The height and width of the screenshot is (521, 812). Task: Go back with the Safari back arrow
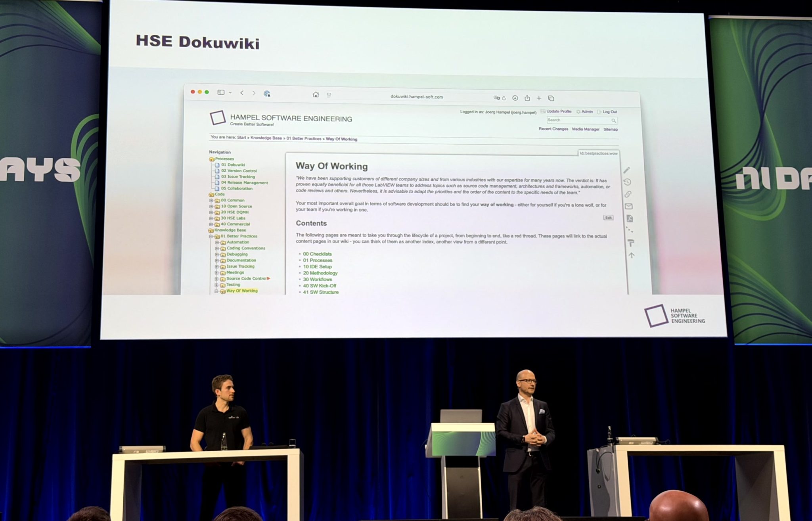click(241, 93)
